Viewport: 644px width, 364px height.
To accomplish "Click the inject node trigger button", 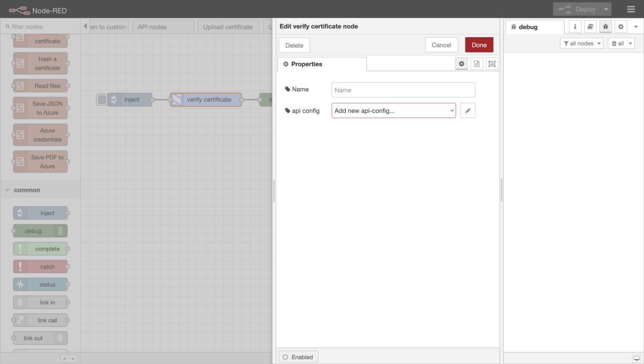I will (102, 100).
